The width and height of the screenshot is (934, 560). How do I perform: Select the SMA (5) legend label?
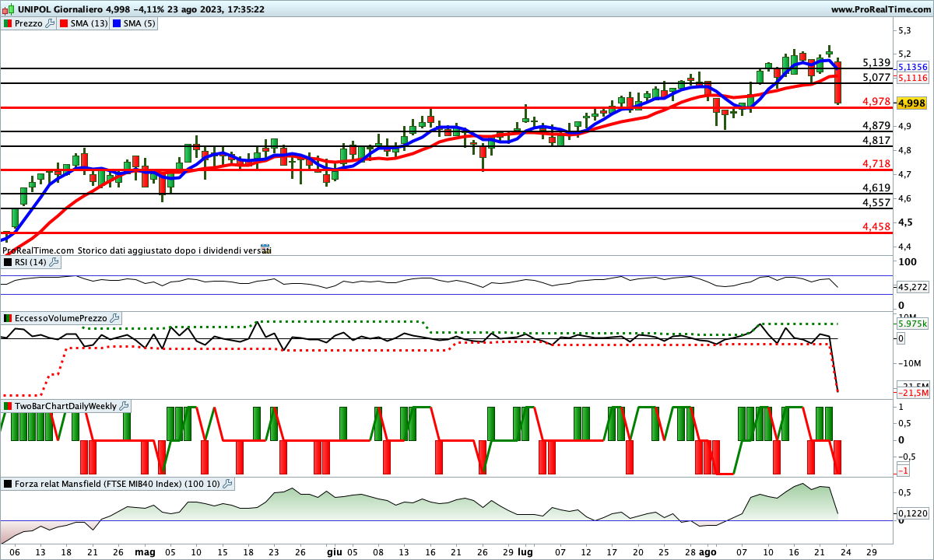[x=141, y=23]
